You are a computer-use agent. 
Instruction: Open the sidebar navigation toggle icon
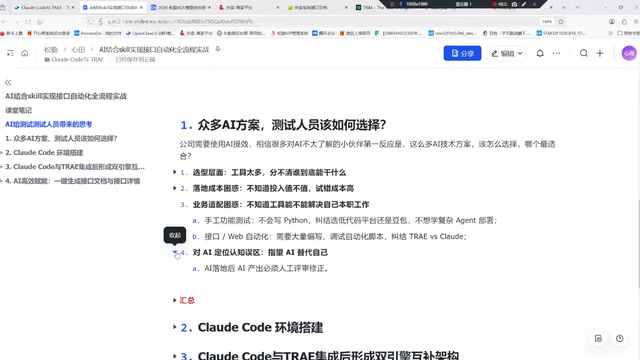[x=10, y=53]
